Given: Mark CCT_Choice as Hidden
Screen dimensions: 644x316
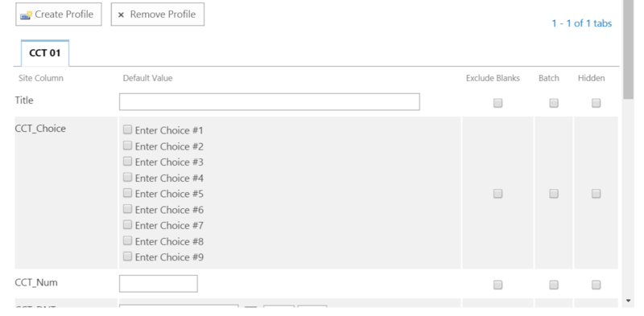Looking at the screenshot, I should tap(596, 193).
